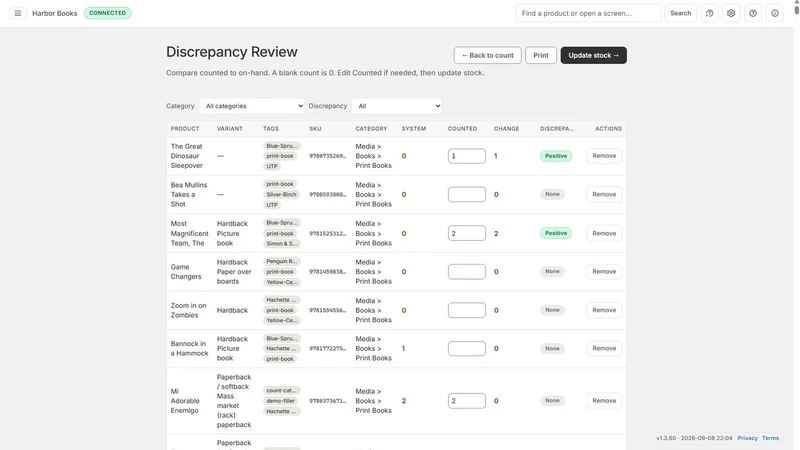Click Silver-Birch tag on Bea Mullins row
The image size is (800, 450).
click(x=281, y=194)
